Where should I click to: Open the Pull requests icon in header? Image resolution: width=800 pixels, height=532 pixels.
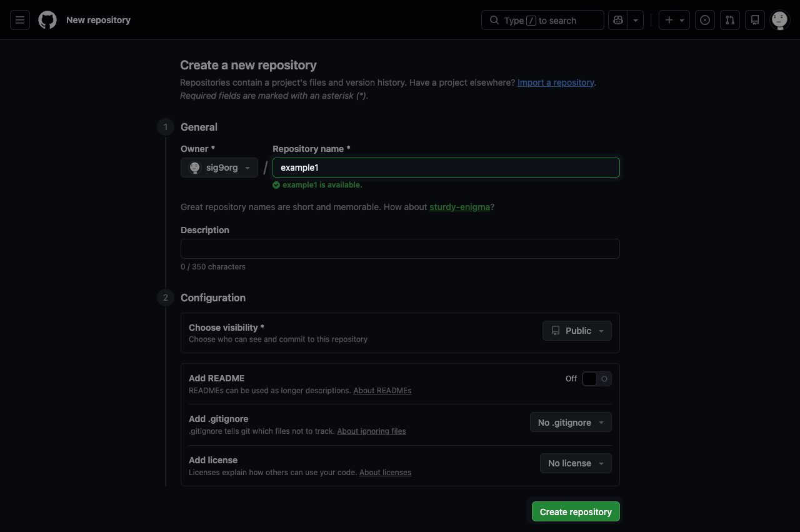[x=730, y=20]
